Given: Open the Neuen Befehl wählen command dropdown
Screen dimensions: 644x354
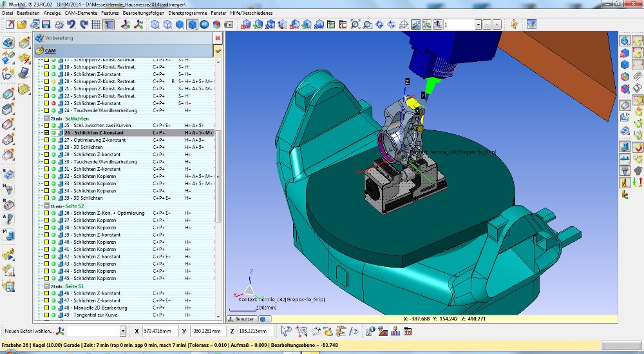Looking at the screenshot, I should point(122,331).
